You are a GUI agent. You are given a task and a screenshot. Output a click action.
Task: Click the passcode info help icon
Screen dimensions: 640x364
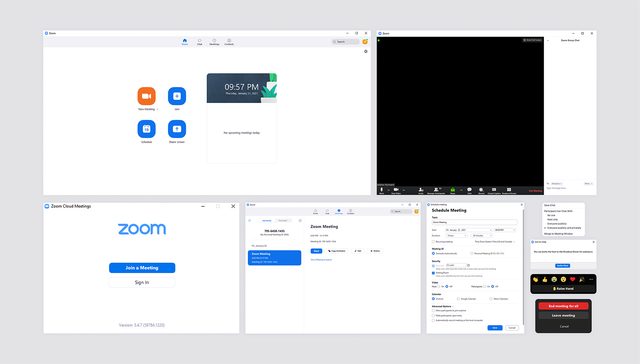[468, 265]
